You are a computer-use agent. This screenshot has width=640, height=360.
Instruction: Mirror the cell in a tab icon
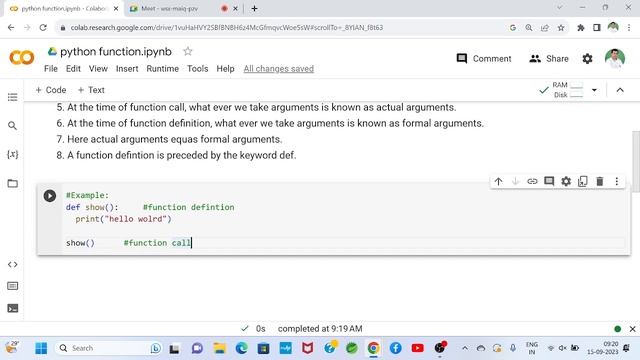pyautogui.click(x=583, y=181)
